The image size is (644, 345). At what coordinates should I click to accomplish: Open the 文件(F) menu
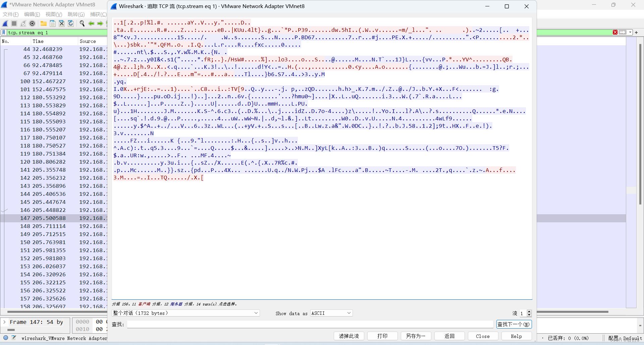(10, 14)
